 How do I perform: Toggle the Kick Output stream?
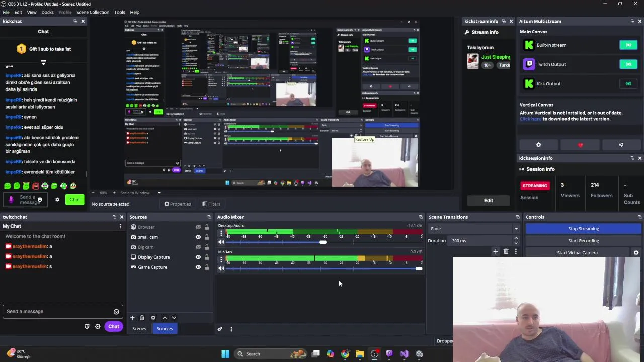pyautogui.click(x=628, y=84)
